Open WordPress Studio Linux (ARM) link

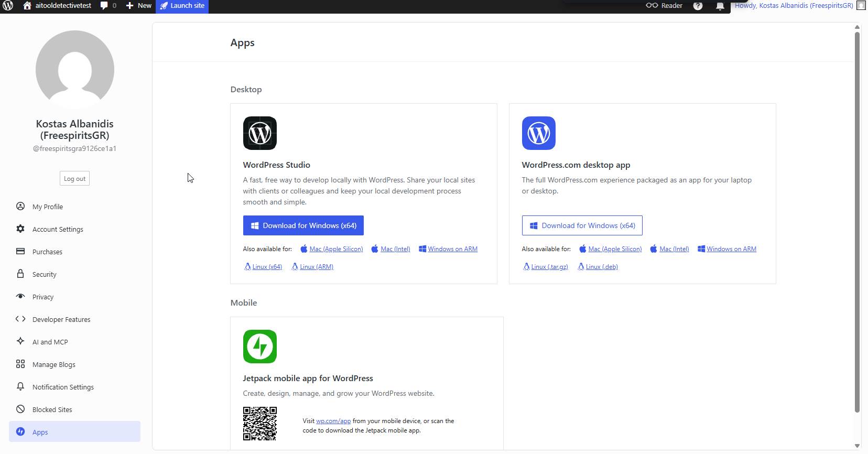[x=317, y=267]
